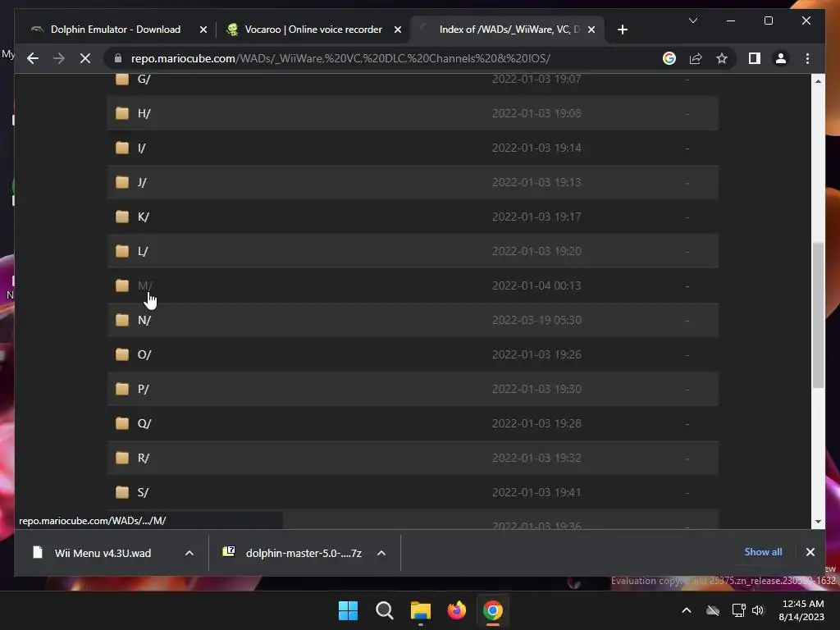The width and height of the screenshot is (840, 630).
Task: Click the scrollbar down arrow
Action: [x=818, y=522]
